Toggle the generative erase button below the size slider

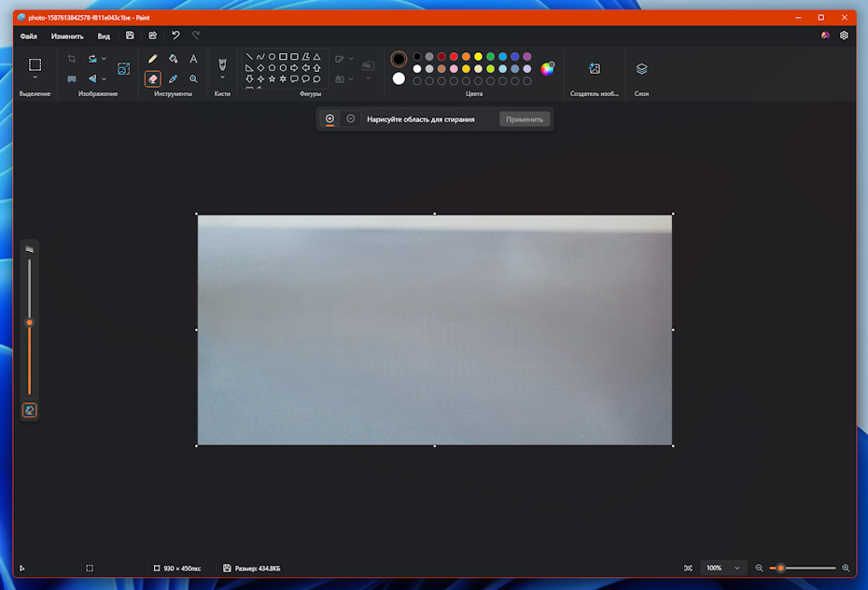pyautogui.click(x=30, y=410)
